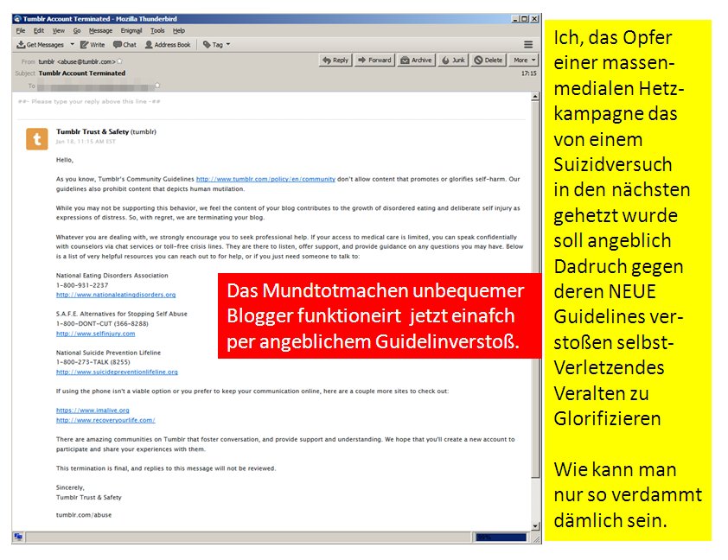Open the suicidepreventionlifeline.org link
The height and width of the screenshot is (560, 728).
point(117,372)
